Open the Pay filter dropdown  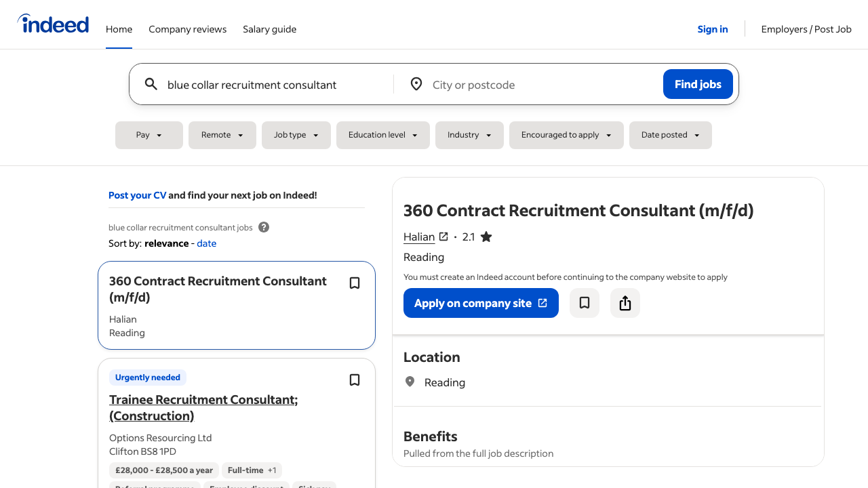[149, 135]
